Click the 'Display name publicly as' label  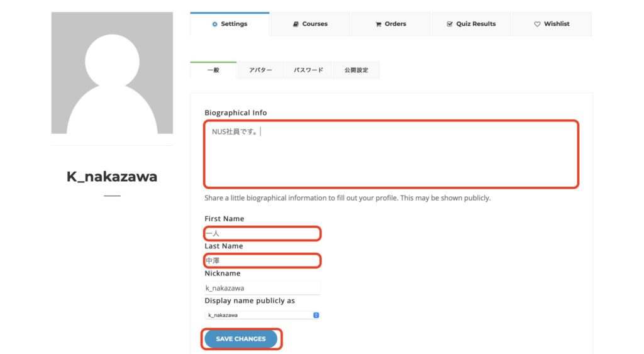tap(250, 301)
